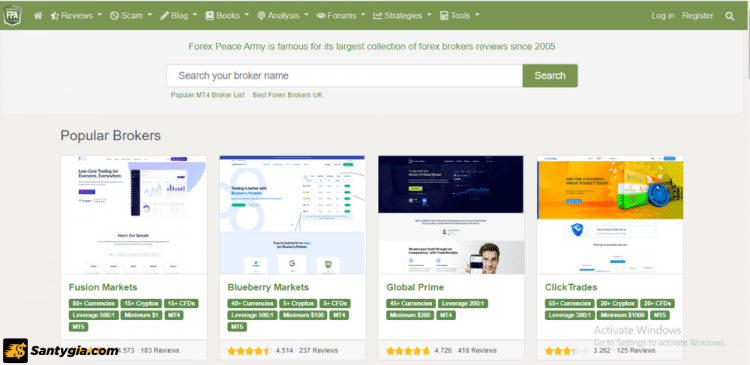Open the Register menu item
This screenshot has width=750, height=365.
click(x=697, y=16)
